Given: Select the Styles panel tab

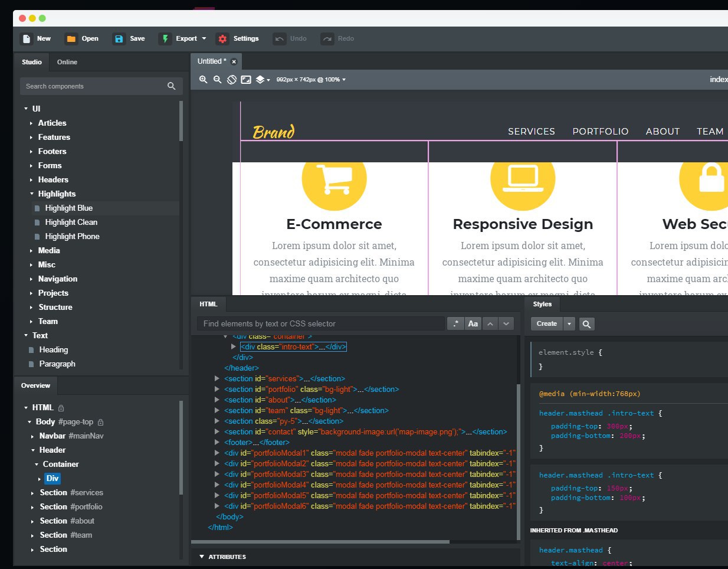Looking at the screenshot, I should click(542, 304).
